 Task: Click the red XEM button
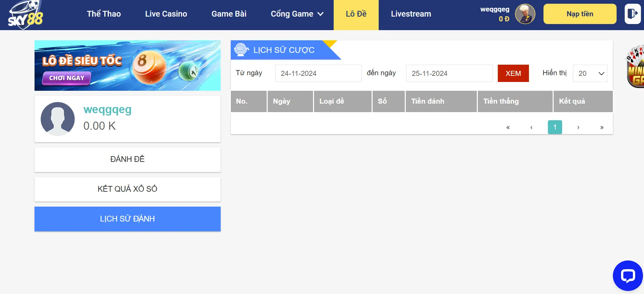click(x=513, y=73)
